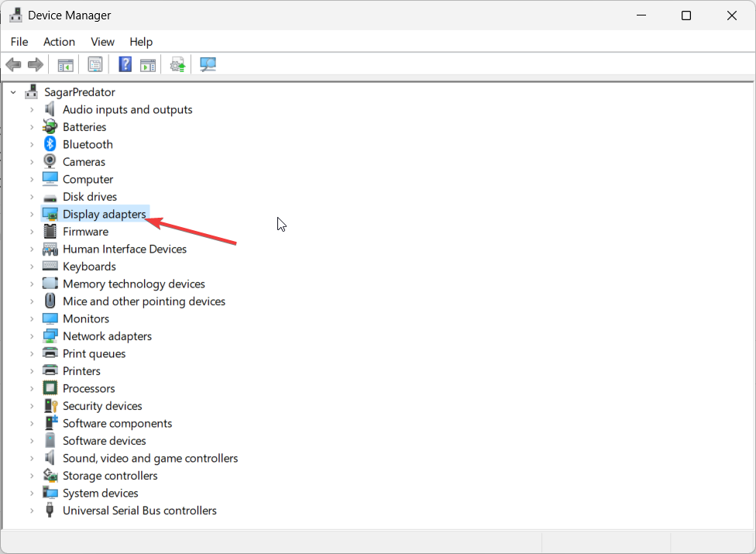The width and height of the screenshot is (756, 554).
Task: Select the Monitors label
Action: [x=86, y=318]
